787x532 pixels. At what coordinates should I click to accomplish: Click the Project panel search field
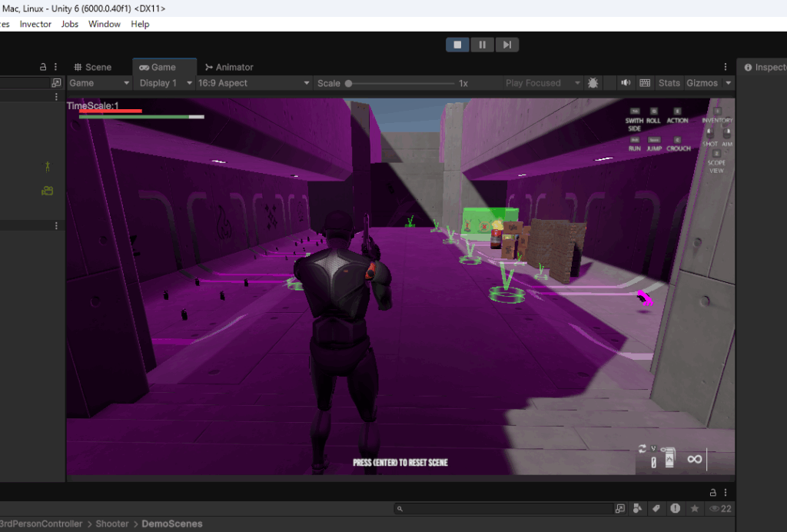[x=507, y=509]
